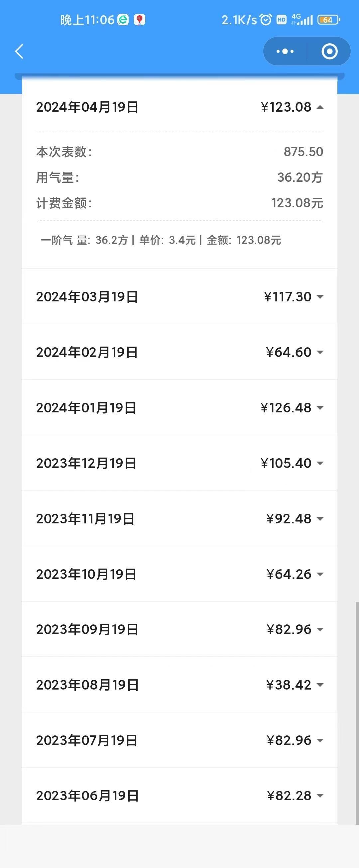Tap the alarm clock status icon
359x868 pixels.
point(266,20)
